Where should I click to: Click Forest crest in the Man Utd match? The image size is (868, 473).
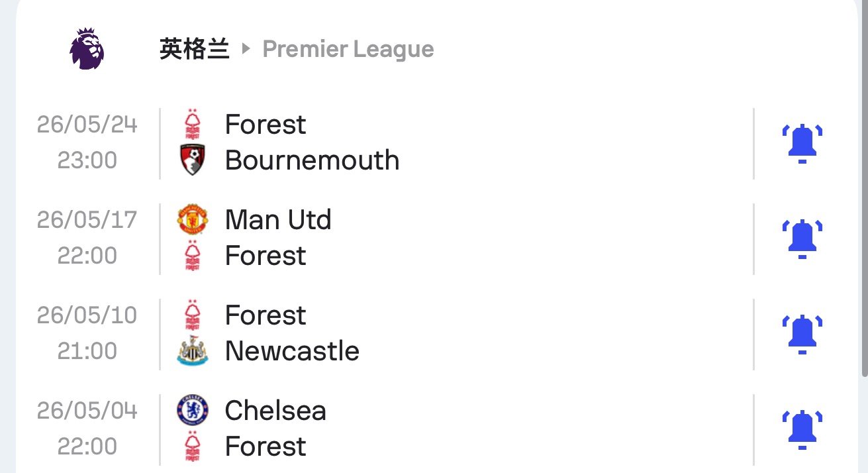click(x=193, y=256)
